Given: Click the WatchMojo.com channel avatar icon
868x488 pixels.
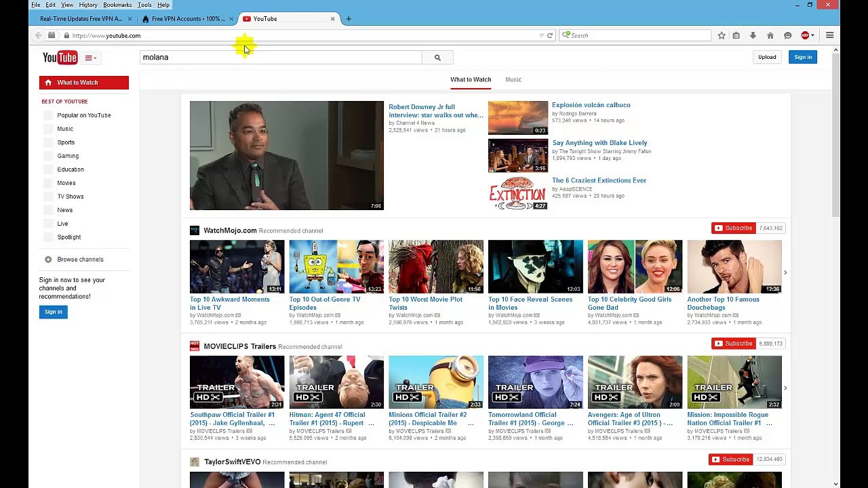Looking at the screenshot, I should click(x=195, y=230).
